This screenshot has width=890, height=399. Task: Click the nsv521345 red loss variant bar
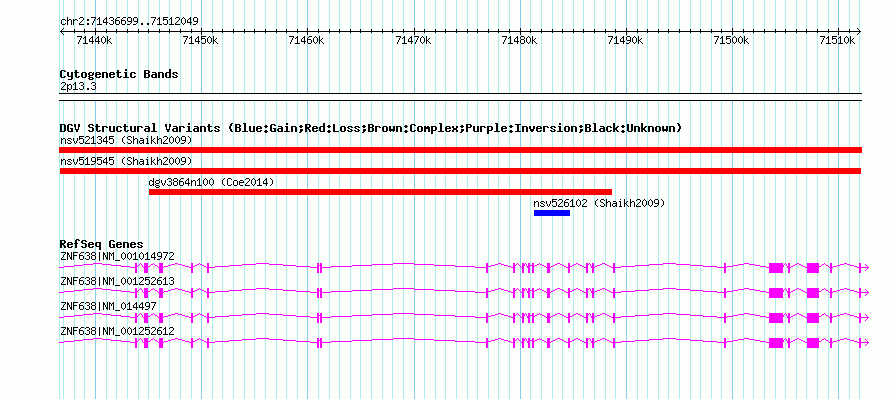click(x=460, y=150)
